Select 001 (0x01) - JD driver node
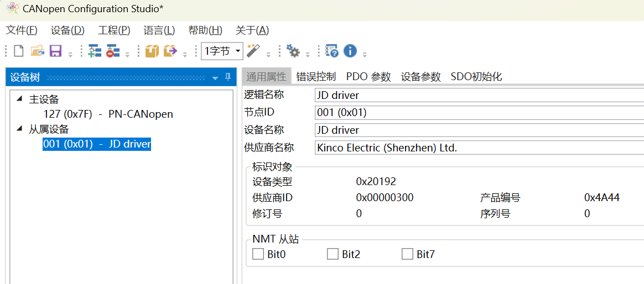 coord(97,144)
